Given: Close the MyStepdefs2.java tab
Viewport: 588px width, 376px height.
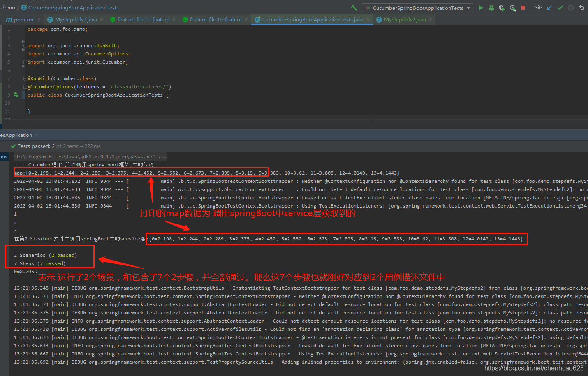Looking at the screenshot, I should [x=431, y=19].
